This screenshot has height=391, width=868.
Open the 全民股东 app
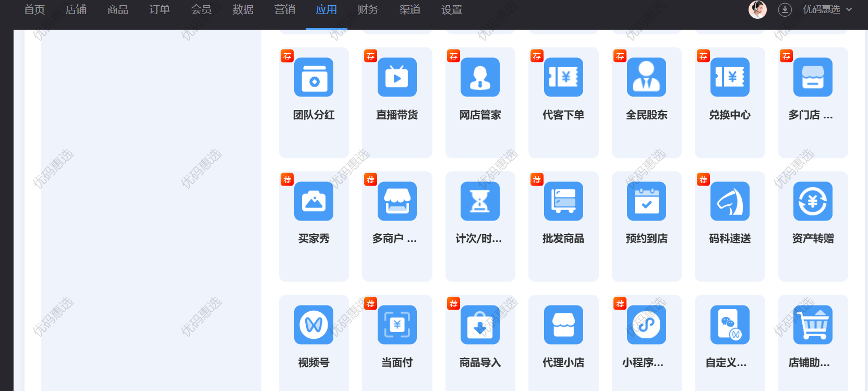(x=646, y=77)
